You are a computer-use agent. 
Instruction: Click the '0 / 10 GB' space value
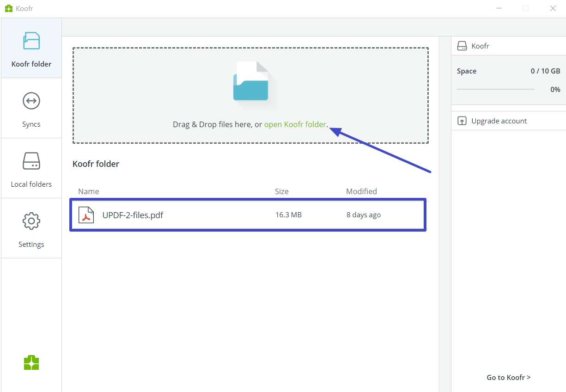tap(545, 71)
